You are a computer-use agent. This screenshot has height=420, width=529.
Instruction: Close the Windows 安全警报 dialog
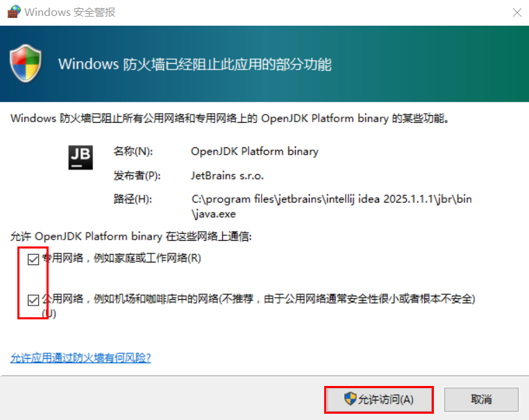(x=517, y=12)
